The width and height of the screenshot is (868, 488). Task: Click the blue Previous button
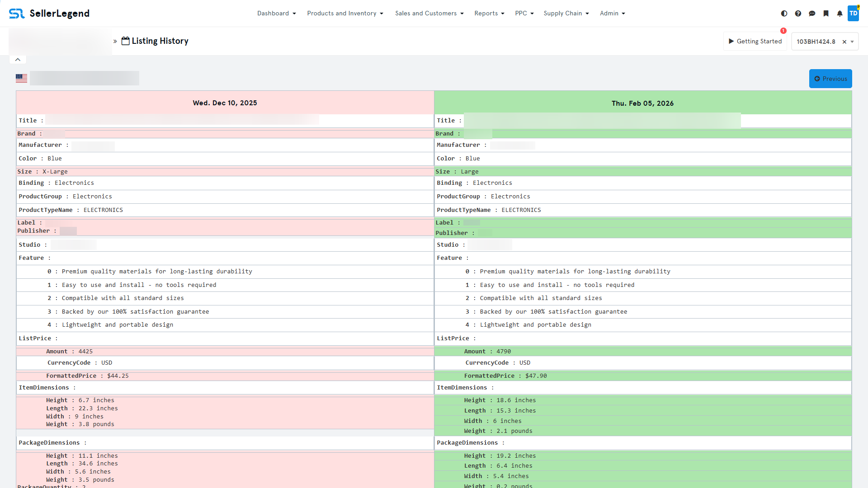(x=830, y=79)
